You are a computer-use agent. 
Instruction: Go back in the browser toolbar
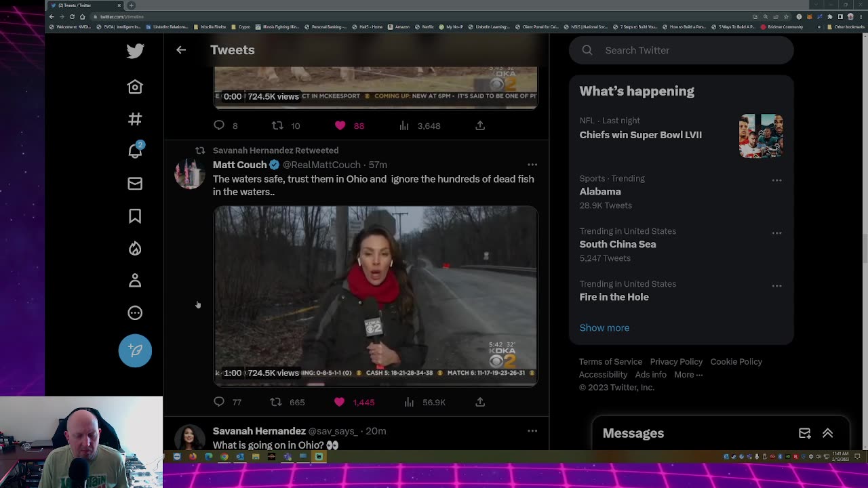tap(52, 17)
